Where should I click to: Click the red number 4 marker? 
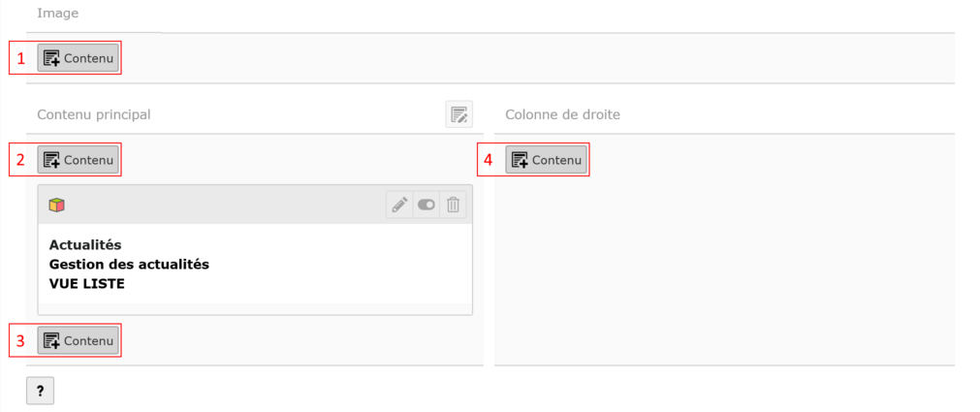point(489,160)
